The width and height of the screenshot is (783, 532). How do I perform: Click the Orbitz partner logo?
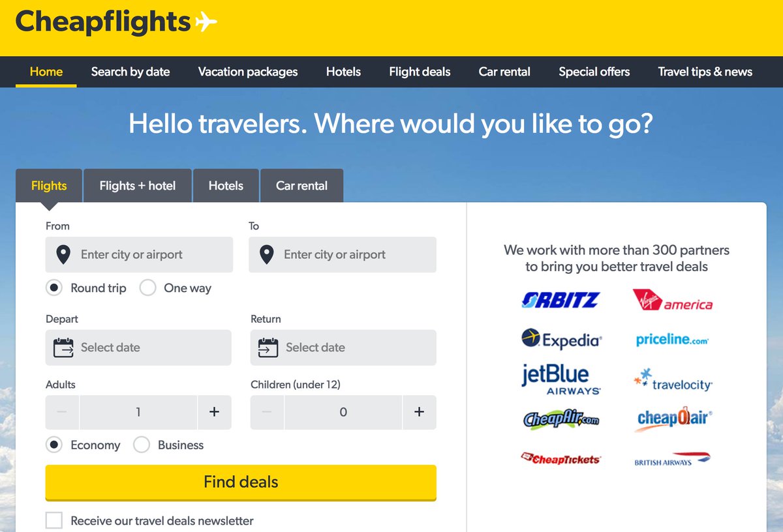pos(560,300)
